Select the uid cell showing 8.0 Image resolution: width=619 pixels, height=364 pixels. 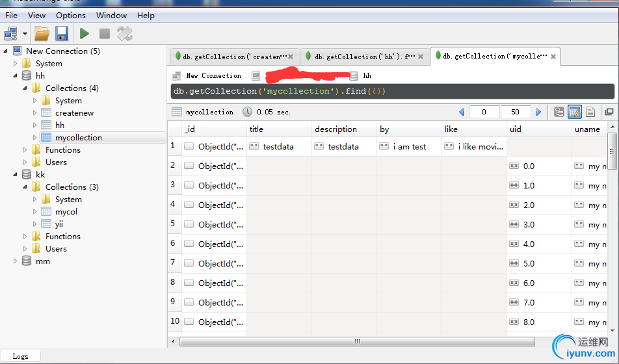click(x=539, y=322)
